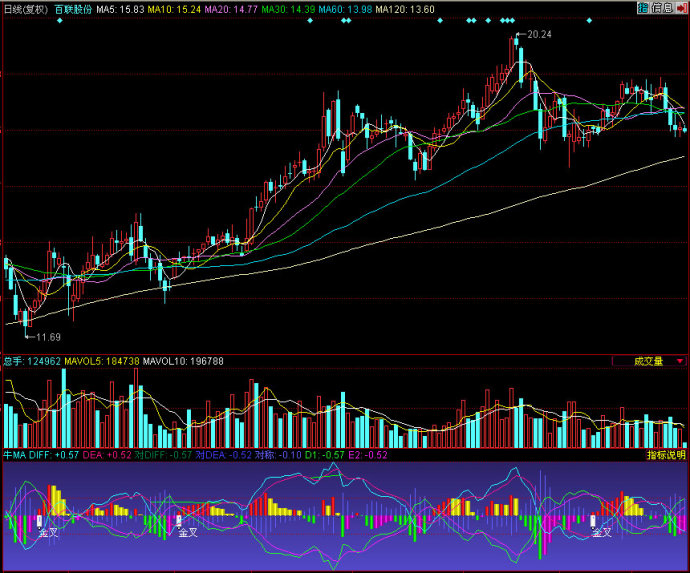Click the middle 金叉 golden cross marker
The width and height of the screenshot is (690, 573).
(x=188, y=533)
